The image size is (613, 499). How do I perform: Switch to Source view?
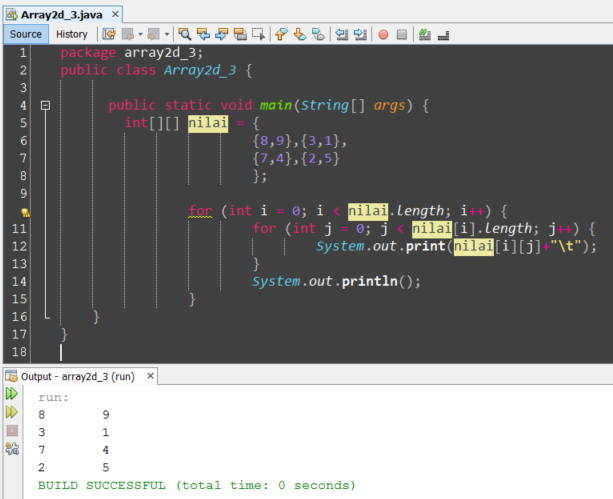tap(25, 34)
